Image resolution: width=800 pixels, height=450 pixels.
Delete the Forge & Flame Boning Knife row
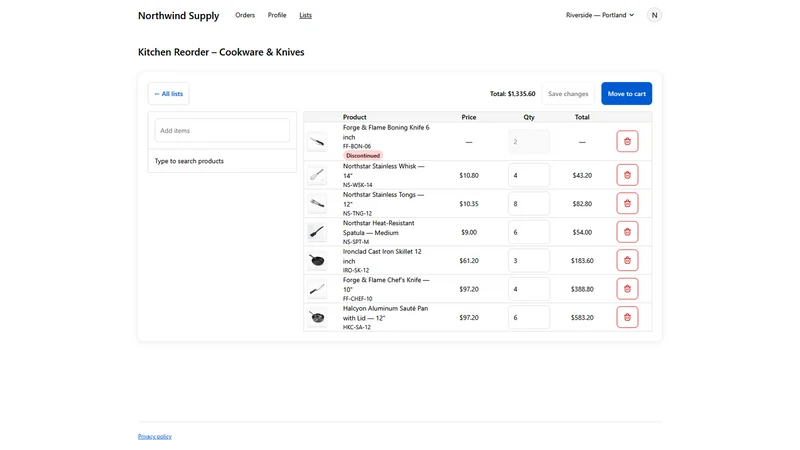[627, 141]
